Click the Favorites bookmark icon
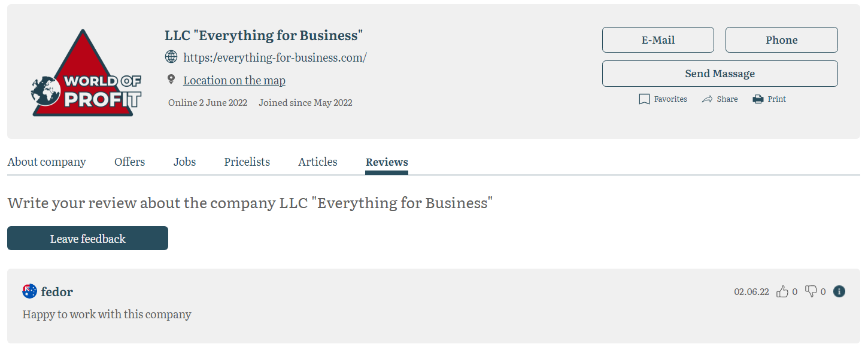Viewport: 868px width, 347px height. click(x=644, y=99)
